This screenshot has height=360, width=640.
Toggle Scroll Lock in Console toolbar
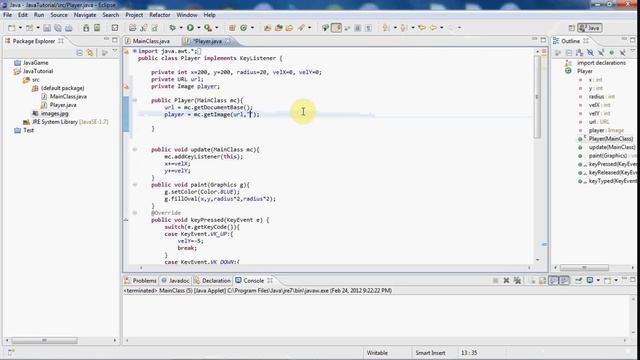542,280
